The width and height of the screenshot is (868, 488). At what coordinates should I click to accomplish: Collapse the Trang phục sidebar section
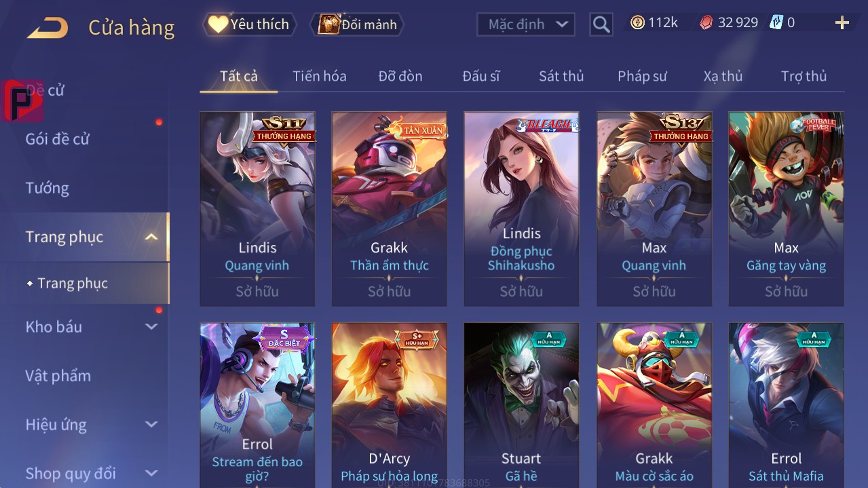click(x=151, y=237)
